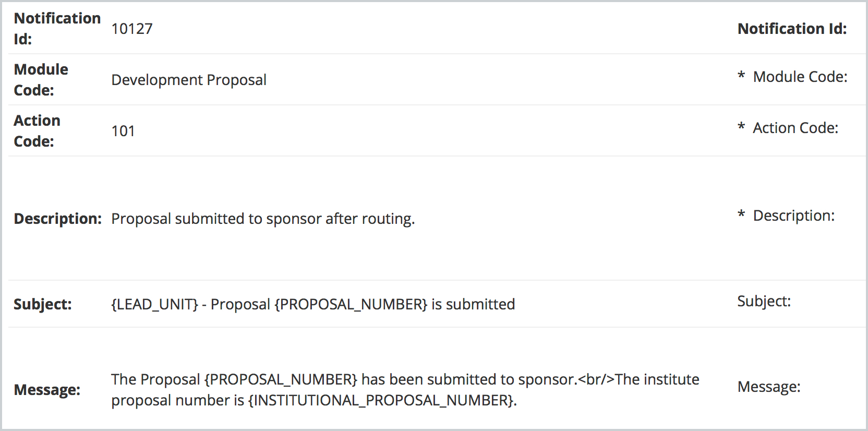Click the right-side Notification Id header
868x431 pixels.
click(792, 29)
